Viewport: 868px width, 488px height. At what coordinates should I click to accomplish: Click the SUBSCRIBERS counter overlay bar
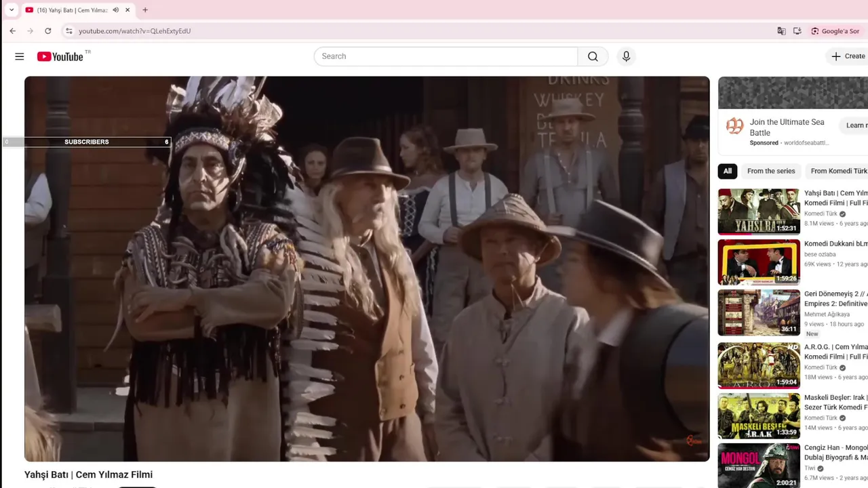tap(86, 142)
